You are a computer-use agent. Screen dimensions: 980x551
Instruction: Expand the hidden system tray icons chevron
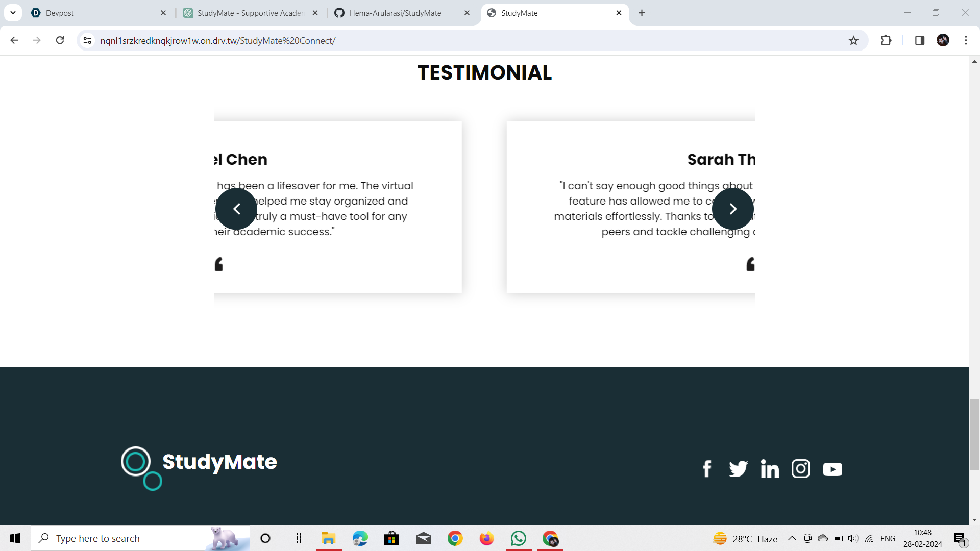tap(792, 538)
